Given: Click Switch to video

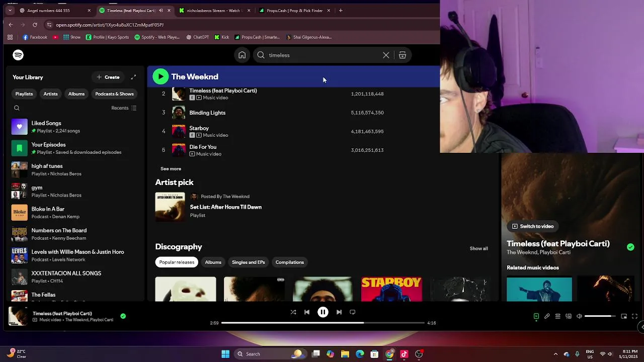Looking at the screenshot, I should click(533, 226).
